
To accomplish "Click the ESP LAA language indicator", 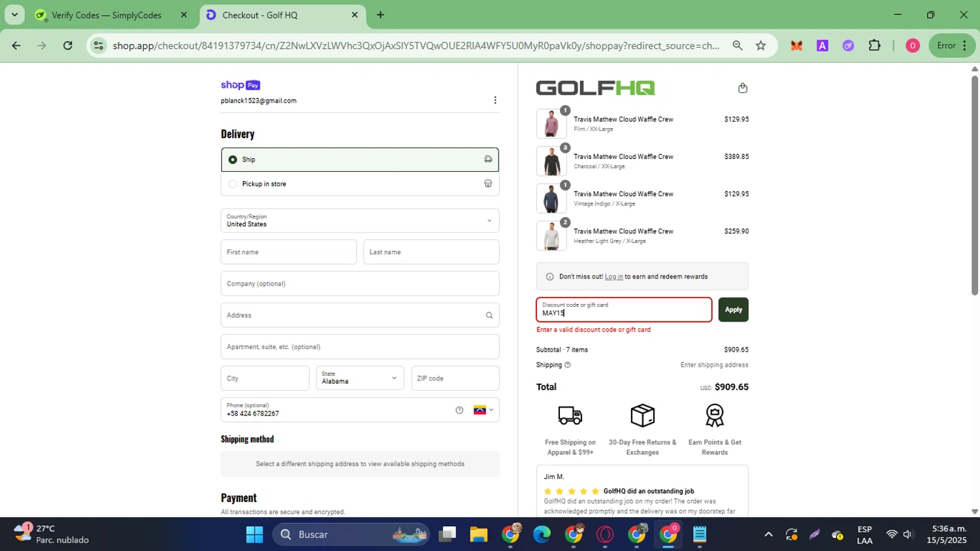I will (x=864, y=535).
